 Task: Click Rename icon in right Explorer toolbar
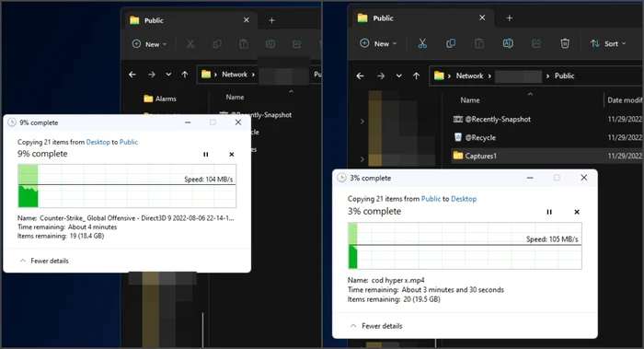[x=508, y=43]
